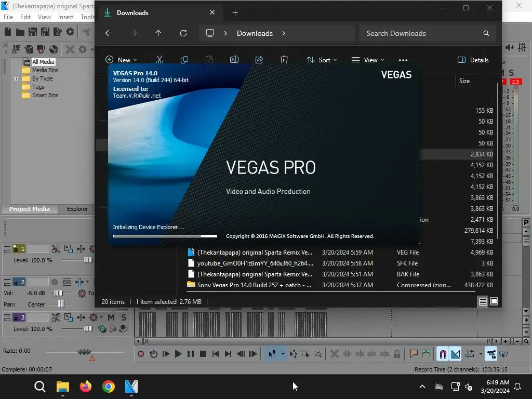Toggle Invert Phase on track 2
The width and height of the screenshot is (532, 399).
click(67, 282)
